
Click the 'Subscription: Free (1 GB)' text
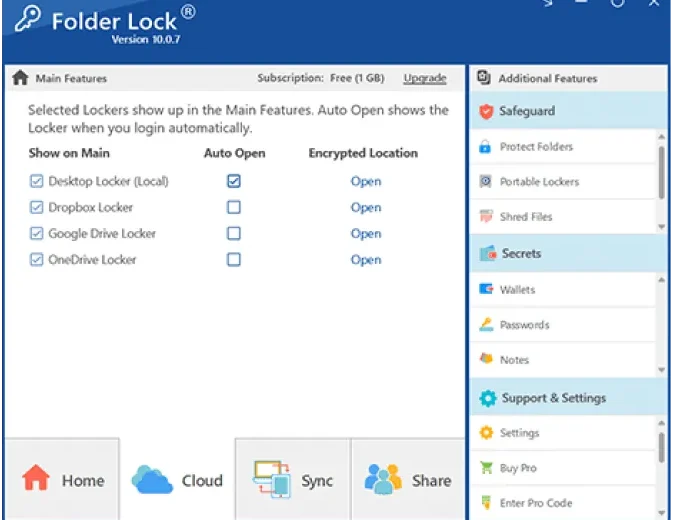[321, 78]
